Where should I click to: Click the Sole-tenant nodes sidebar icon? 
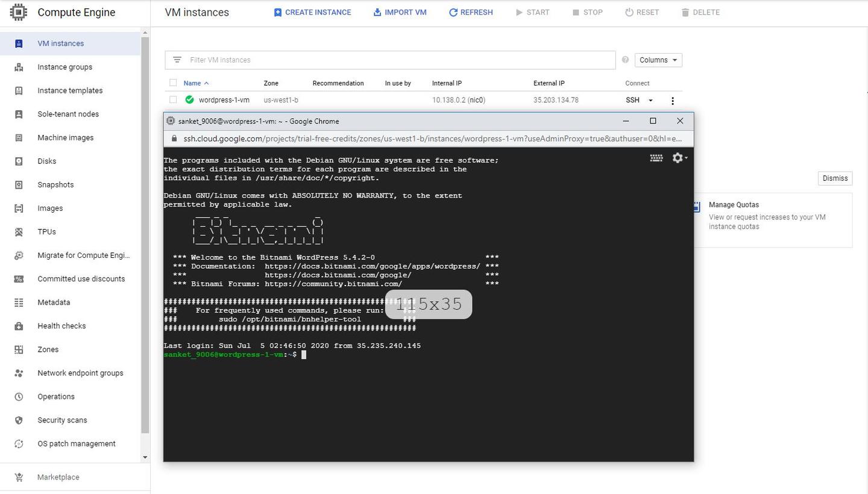pyautogui.click(x=19, y=114)
